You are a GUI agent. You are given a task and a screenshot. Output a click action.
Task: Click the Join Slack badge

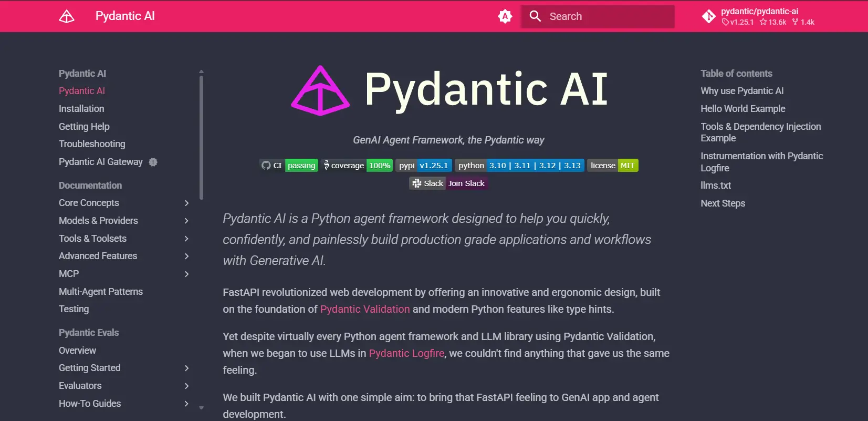coord(448,183)
